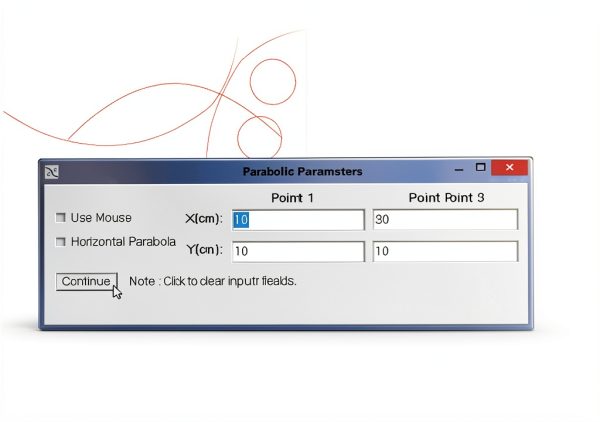Maximize the Parabolic Parameters window
The image size is (600, 422).
pos(481,167)
